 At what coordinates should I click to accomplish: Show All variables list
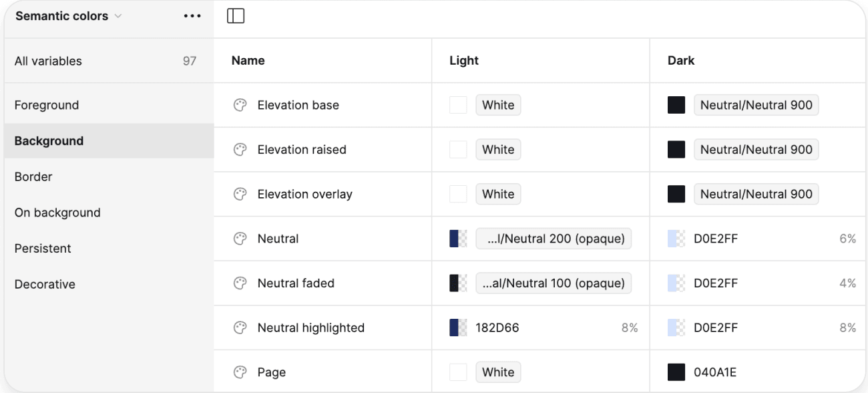point(48,61)
